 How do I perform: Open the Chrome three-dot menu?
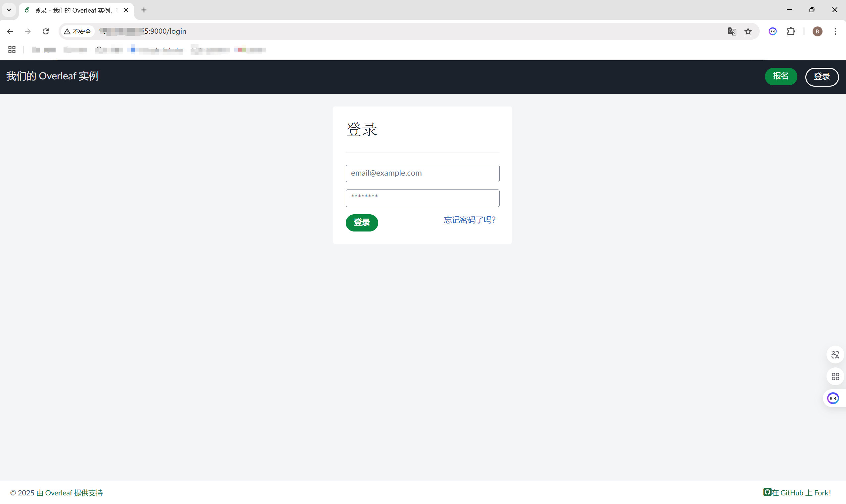(835, 31)
